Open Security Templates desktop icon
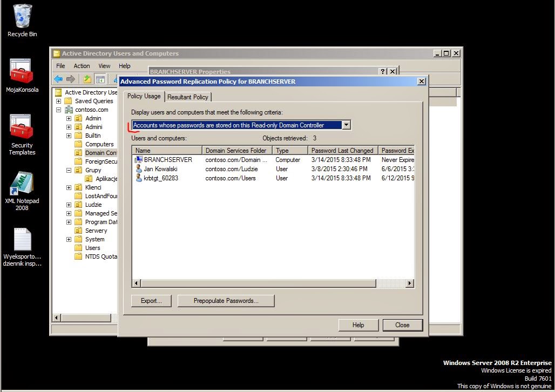This screenshot has height=392, width=555. [22, 126]
